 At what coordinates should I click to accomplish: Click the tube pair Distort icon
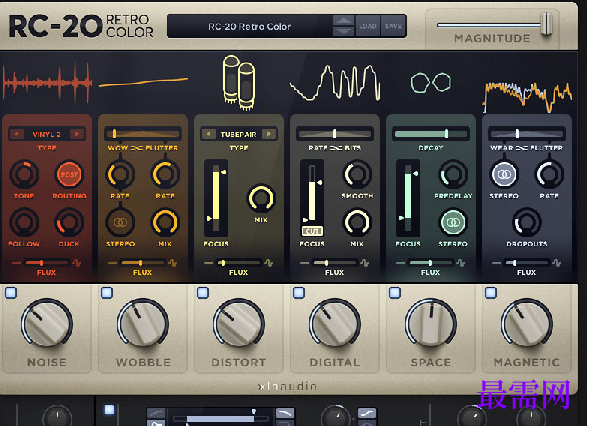pyautogui.click(x=239, y=83)
